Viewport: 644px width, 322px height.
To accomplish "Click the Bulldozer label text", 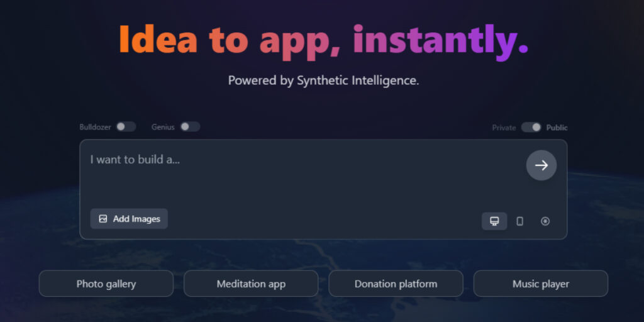I will tap(96, 127).
